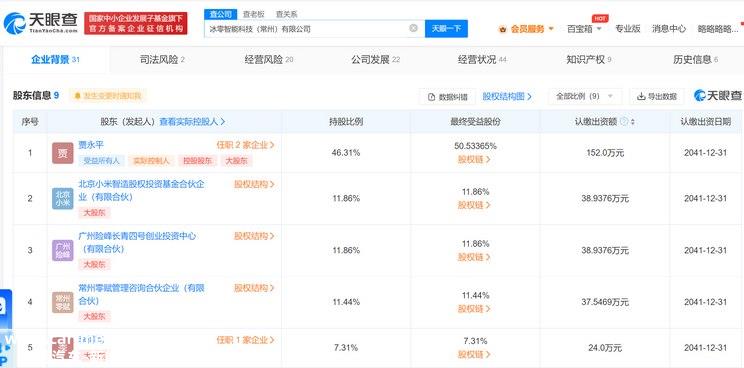This screenshot has height=368, width=744.
Task: Switch to the 司法风险 tab
Action: [162, 60]
